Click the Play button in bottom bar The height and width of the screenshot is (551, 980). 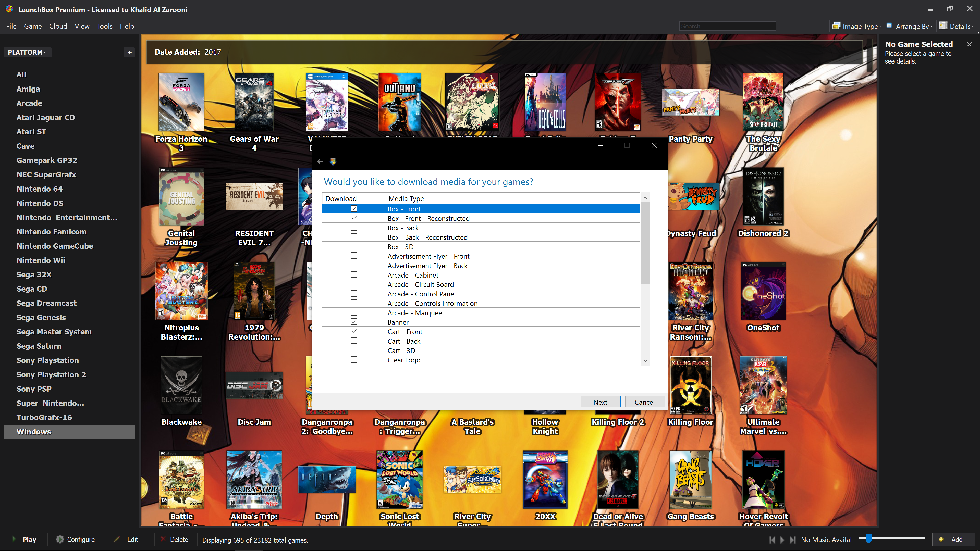pyautogui.click(x=26, y=539)
